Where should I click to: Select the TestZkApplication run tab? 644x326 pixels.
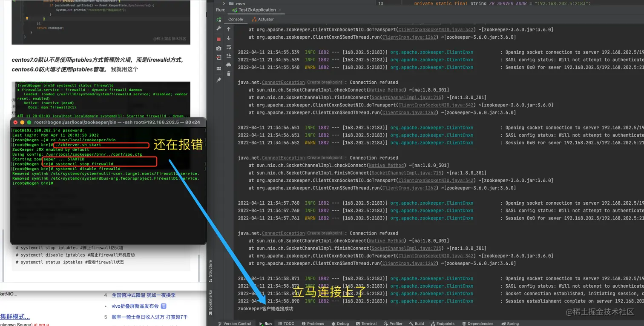[256, 10]
